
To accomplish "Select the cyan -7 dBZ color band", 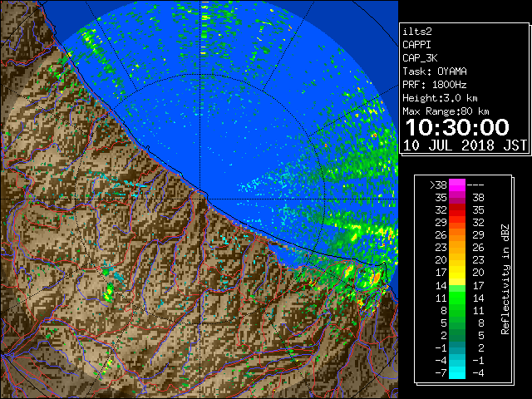I will pyautogui.click(x=457, y=372).
